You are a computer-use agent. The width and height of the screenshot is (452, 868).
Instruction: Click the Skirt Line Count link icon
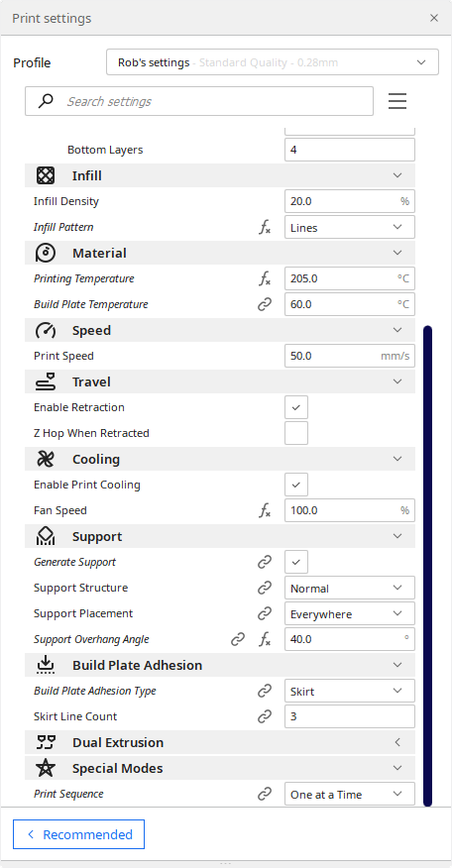[265, 716]
